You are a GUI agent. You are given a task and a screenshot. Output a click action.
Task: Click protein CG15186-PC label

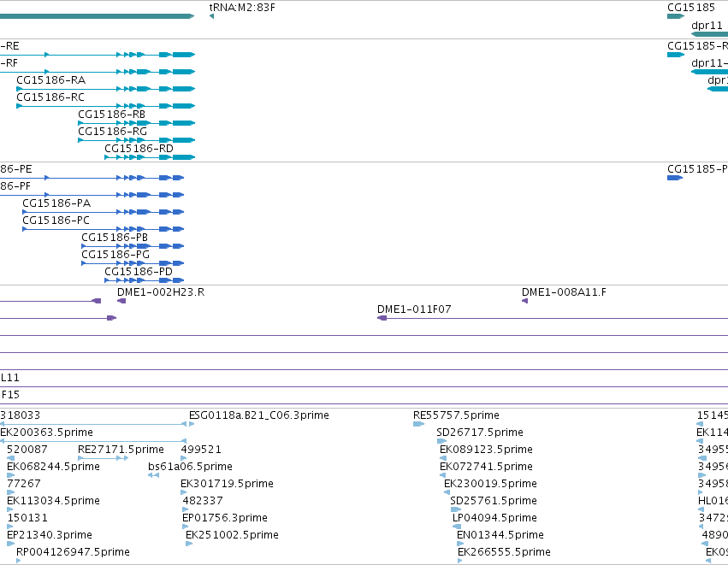click(56, 221)
